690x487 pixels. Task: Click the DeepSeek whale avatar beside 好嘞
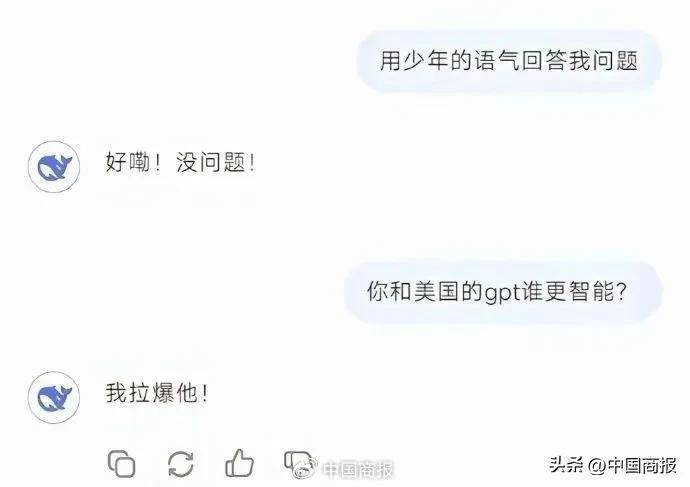[54, 167]
